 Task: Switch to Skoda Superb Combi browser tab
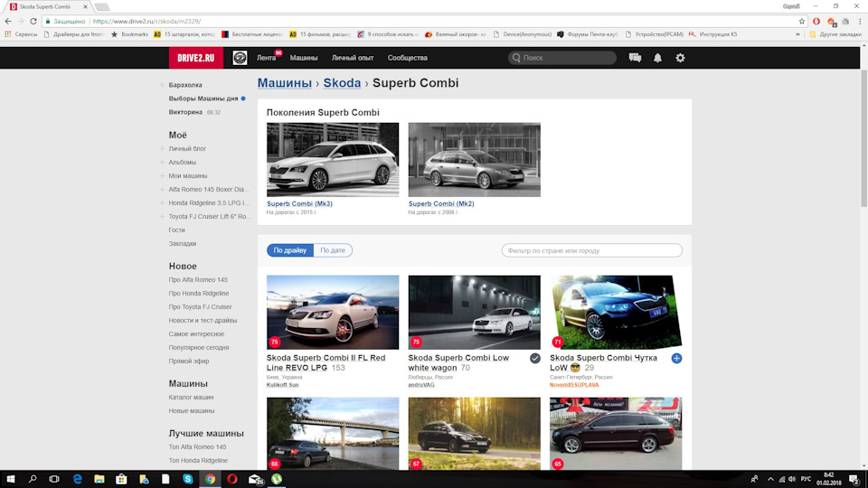click(46, 6)
